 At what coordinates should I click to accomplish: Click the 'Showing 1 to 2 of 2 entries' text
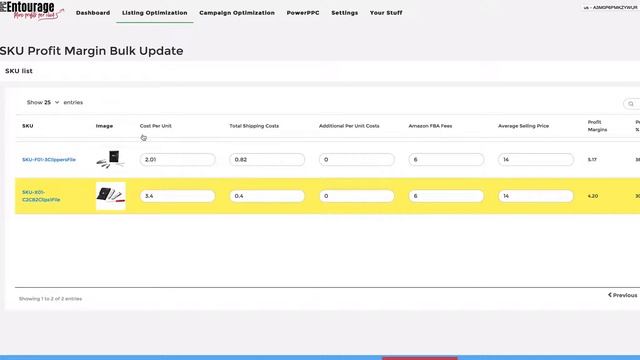click(x=51, y=299)
